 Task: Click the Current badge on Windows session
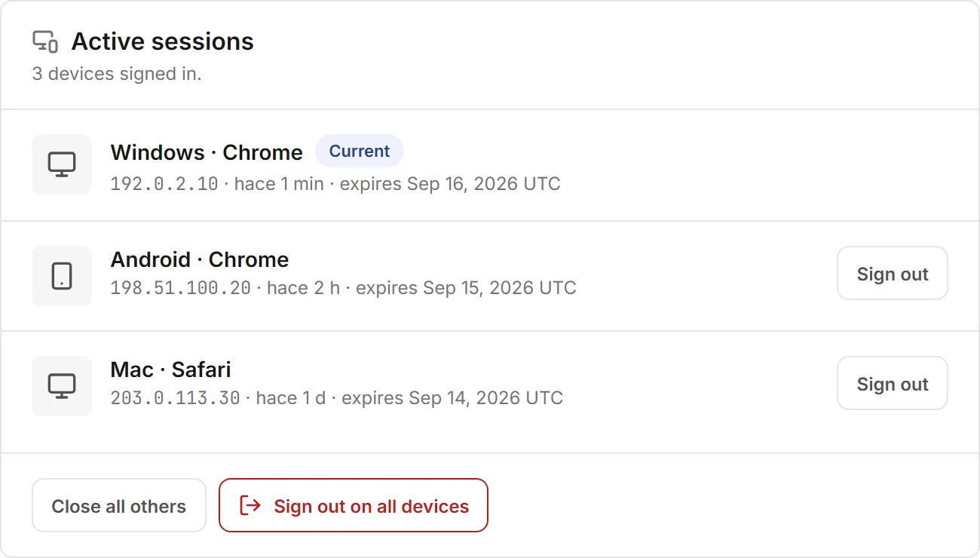(x=360, y=151)
